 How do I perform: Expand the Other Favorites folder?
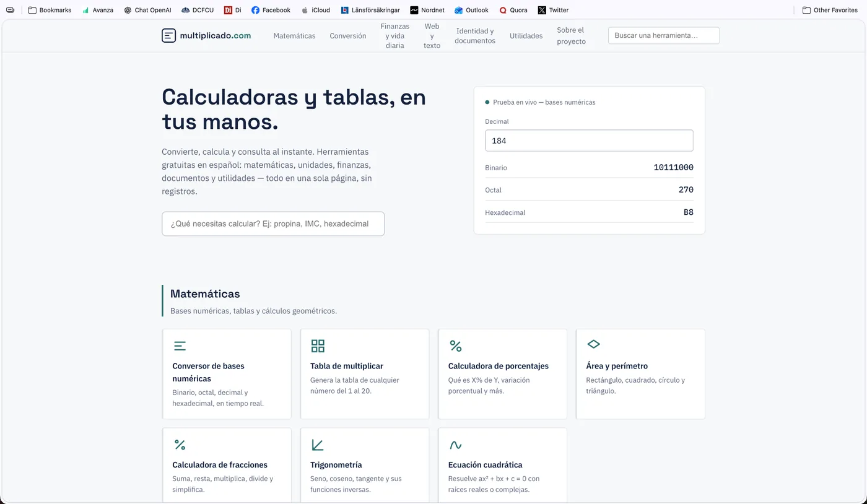click(830, 10)
